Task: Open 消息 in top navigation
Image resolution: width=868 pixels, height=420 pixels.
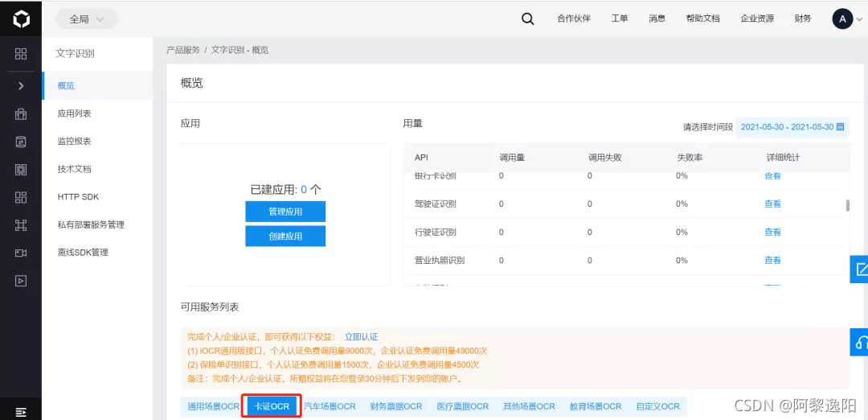Action: tap(657, 19)
